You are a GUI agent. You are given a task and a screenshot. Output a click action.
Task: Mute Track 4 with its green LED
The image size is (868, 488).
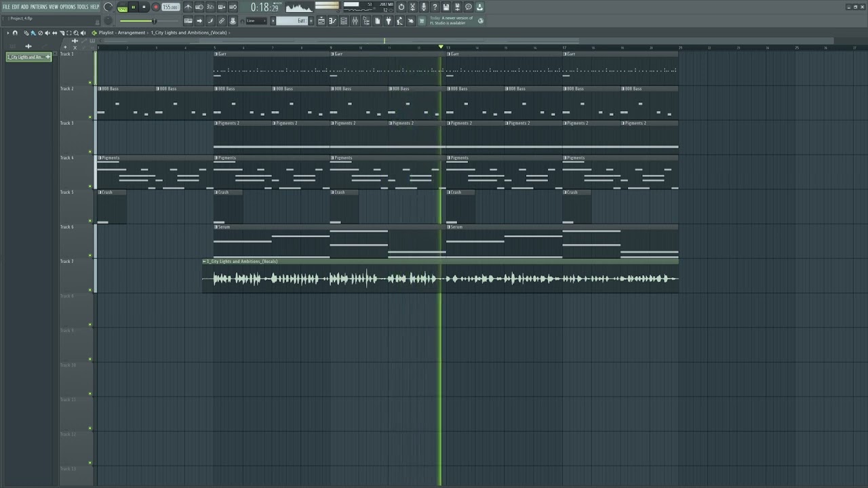click(90, 186)
